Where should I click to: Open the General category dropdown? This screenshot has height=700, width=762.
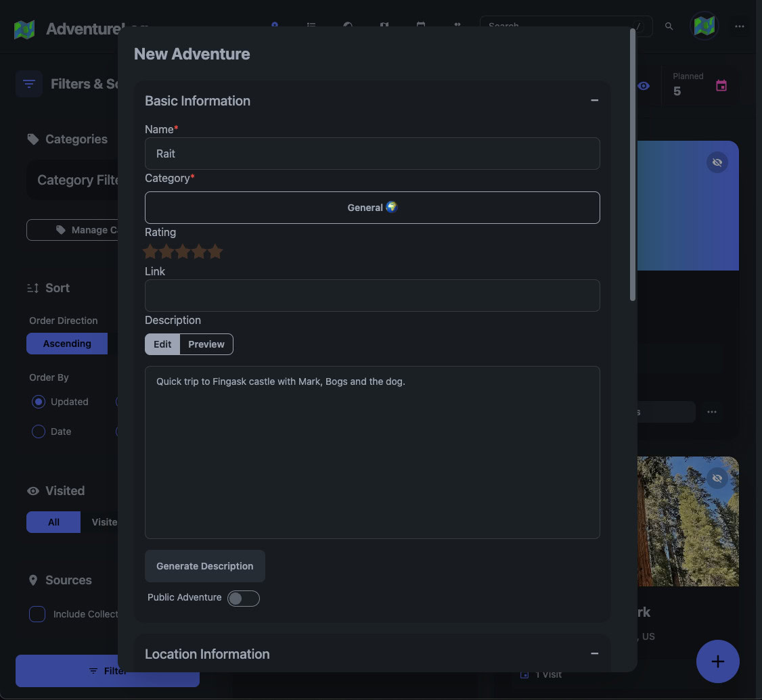372,208
